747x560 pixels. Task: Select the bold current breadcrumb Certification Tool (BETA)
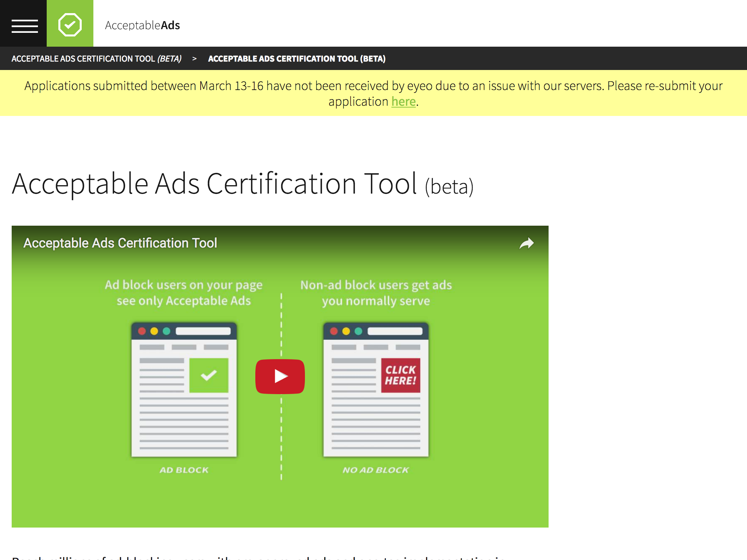[x=297, y=59]
